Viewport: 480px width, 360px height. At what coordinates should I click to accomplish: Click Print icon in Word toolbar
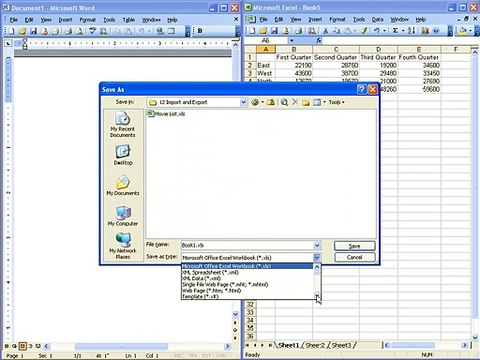[68, 31]
